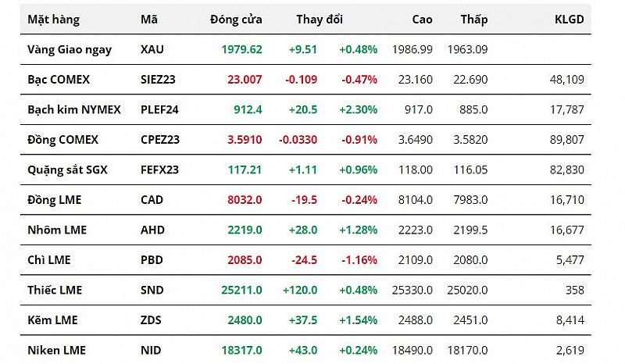Click Quặng sắt SGX commodity name
This screenshot has width=625, height=364.
point(66,170)
